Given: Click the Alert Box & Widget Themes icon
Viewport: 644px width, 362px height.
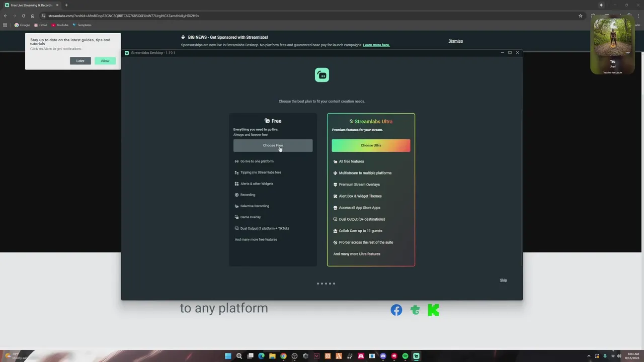Looking at the screenshot, I should [335, 196].
